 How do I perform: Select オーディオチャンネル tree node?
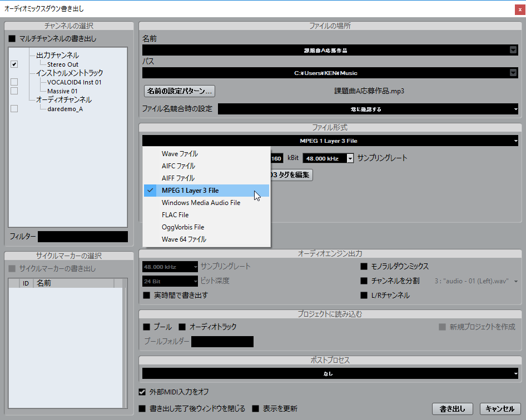64,100
